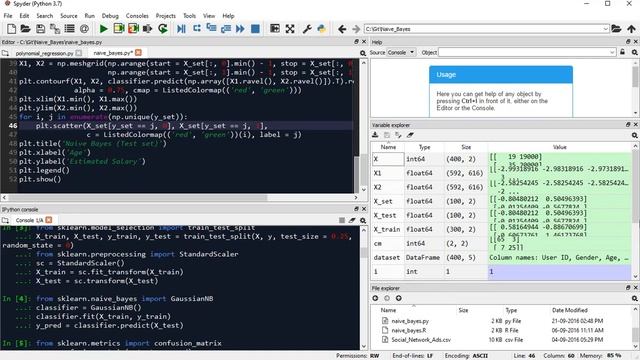The width and height of the screenshot is (640, 360).
Task: Click the @ symbol finder icon
Action: pyautogui.click(x=84, y=29)
